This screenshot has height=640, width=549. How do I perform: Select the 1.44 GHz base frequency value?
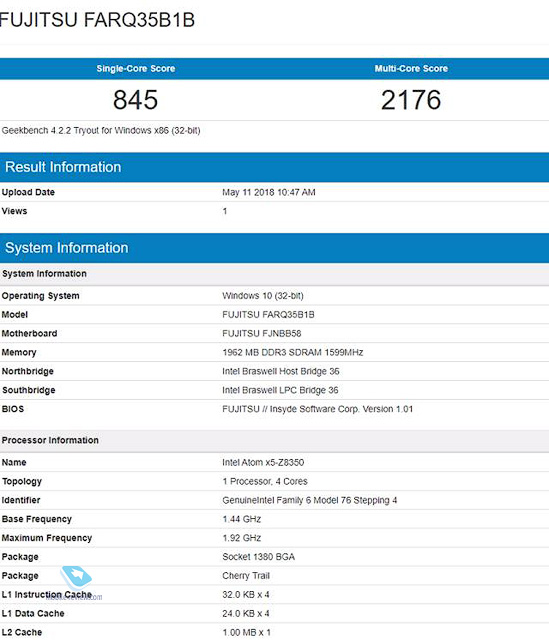(242, 519)
